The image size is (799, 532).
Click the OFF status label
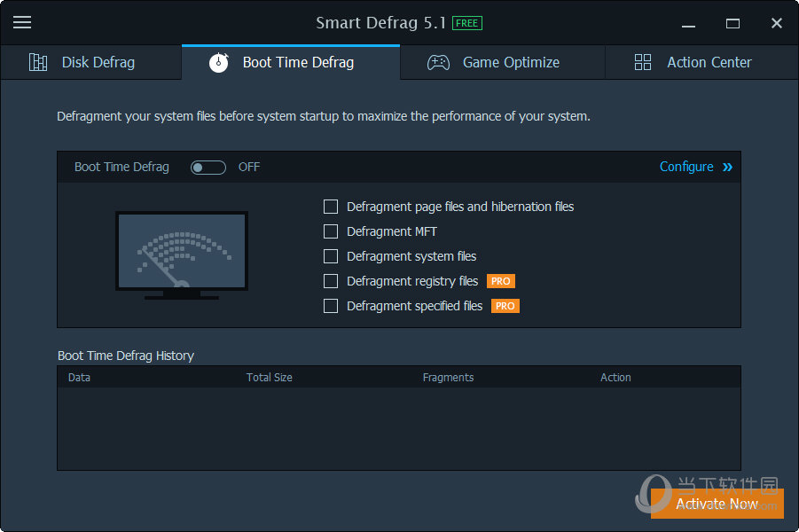pyautogui.click(x=249, y=168)
